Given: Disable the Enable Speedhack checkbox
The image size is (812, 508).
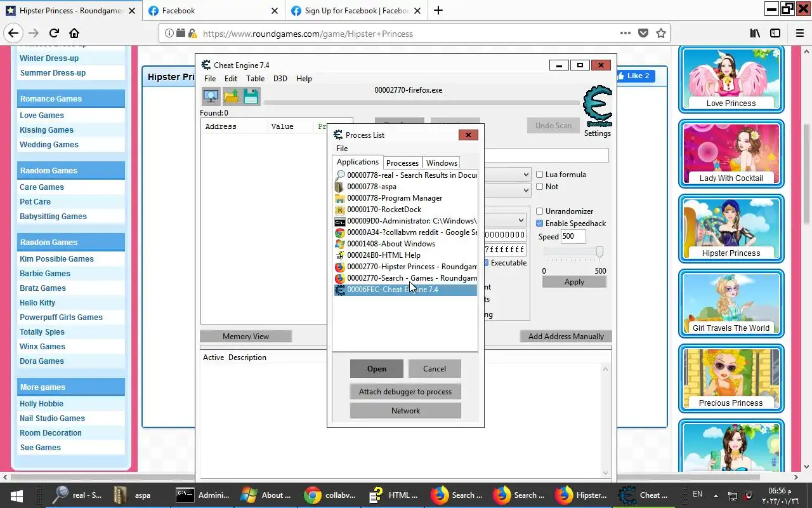Looking at the screenshot, I should (540, 224).
